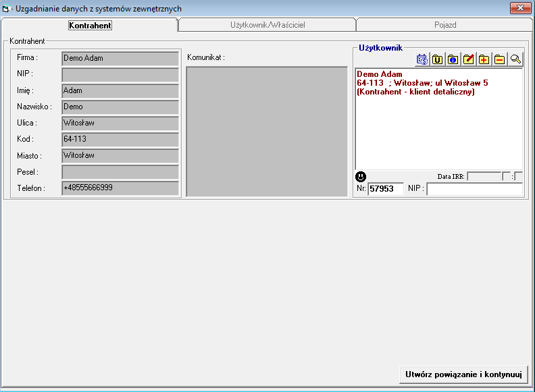535x392 pixels.
Task: Click the Firma field with Demo Adam
Action: 120,58
